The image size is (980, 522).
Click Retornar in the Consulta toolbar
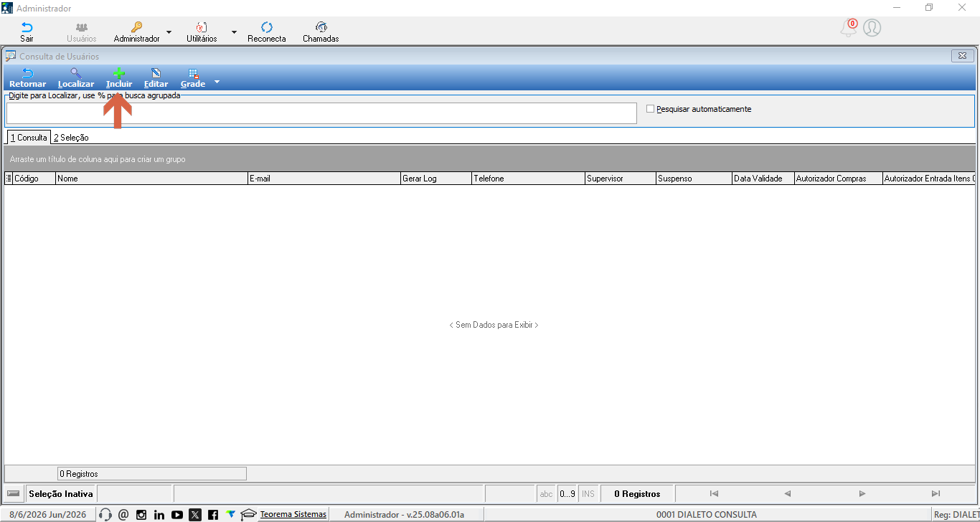[x=27, y=78]
